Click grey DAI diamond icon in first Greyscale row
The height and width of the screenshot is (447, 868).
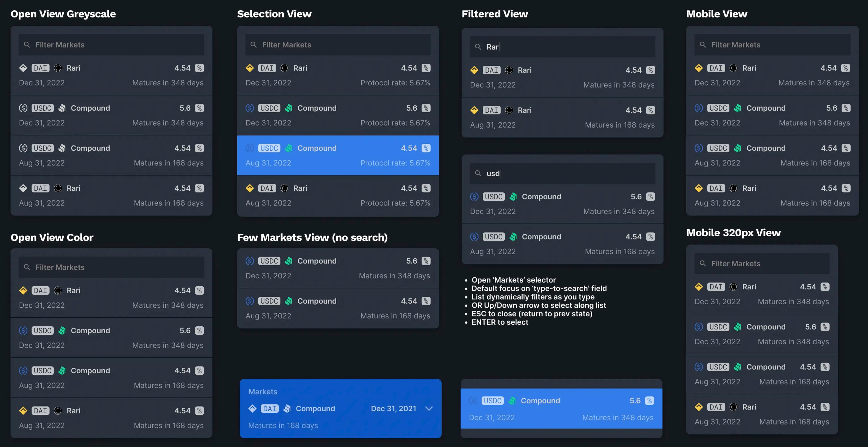click(x=23, y=68)
